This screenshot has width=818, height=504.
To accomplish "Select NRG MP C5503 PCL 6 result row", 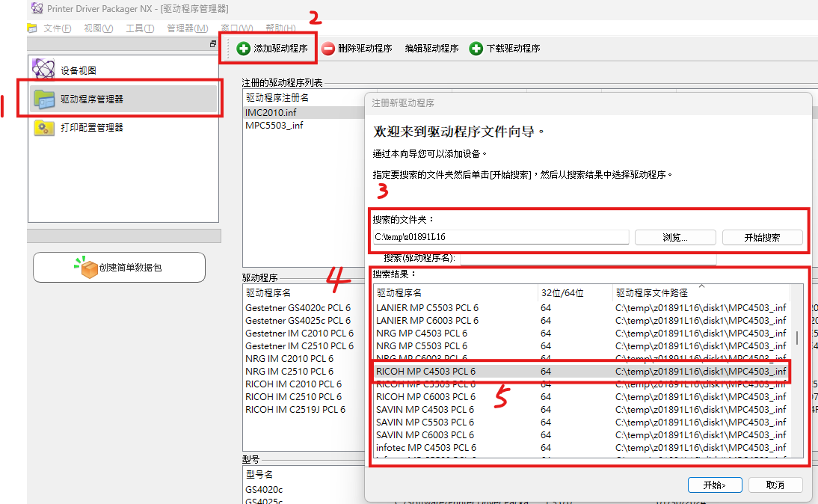I will (581, 346).
